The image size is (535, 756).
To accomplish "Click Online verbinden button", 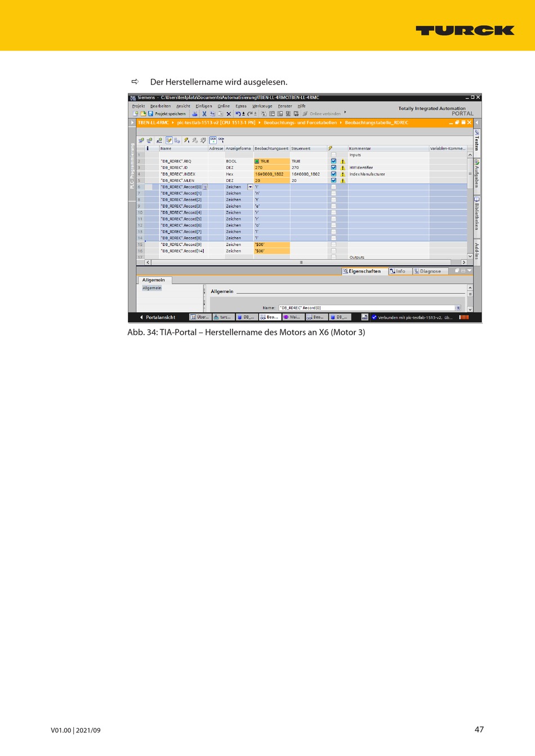I will [x=322, y=114].
